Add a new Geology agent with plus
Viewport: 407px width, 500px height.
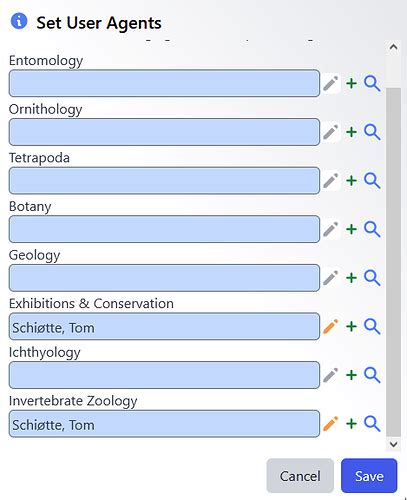pyautogui.click(x=351, y=278)
